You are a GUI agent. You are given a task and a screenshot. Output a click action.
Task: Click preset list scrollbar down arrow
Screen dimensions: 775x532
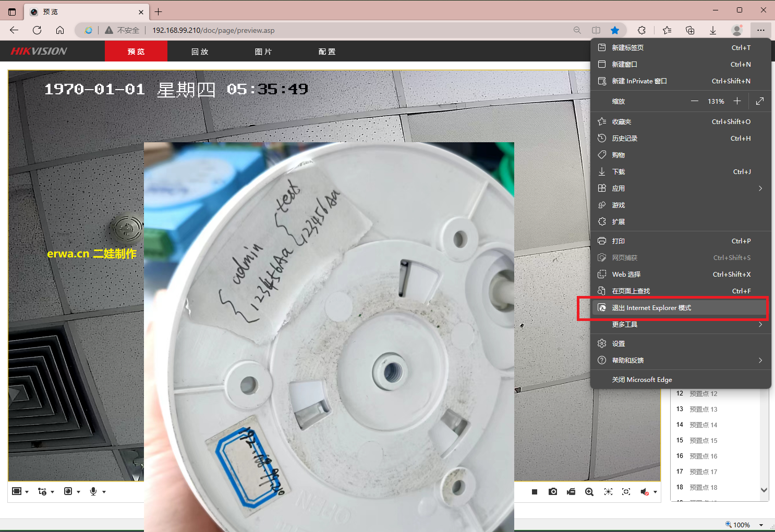click(764, 490)
